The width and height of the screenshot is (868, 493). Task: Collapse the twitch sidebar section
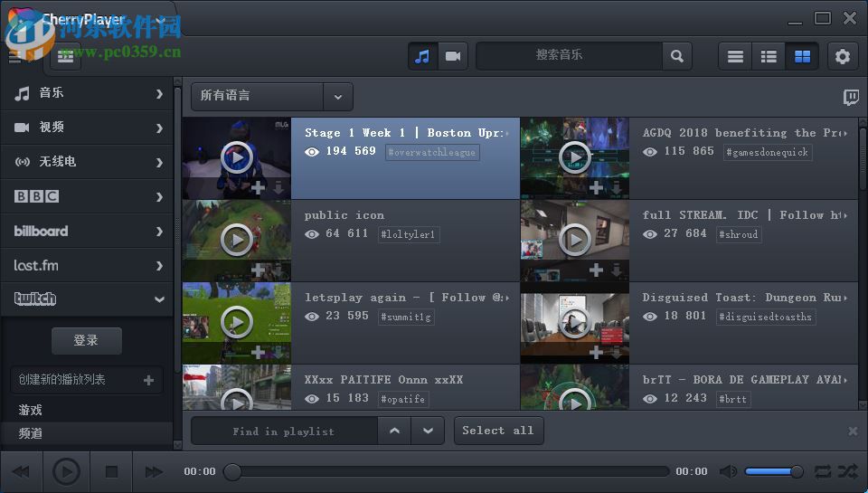coord(87,299)
